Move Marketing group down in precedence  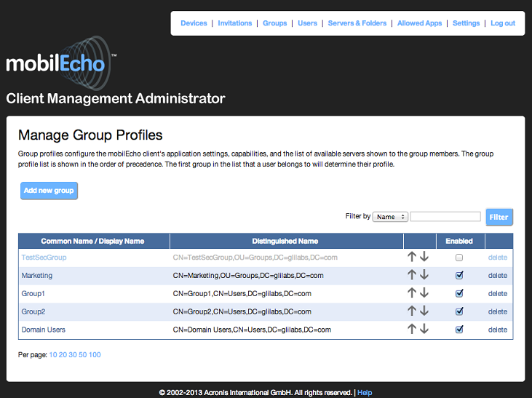click(424, 275)
